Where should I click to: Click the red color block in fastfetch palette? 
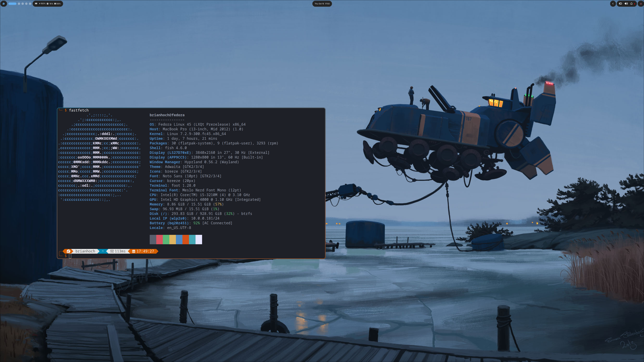[159, 239]
